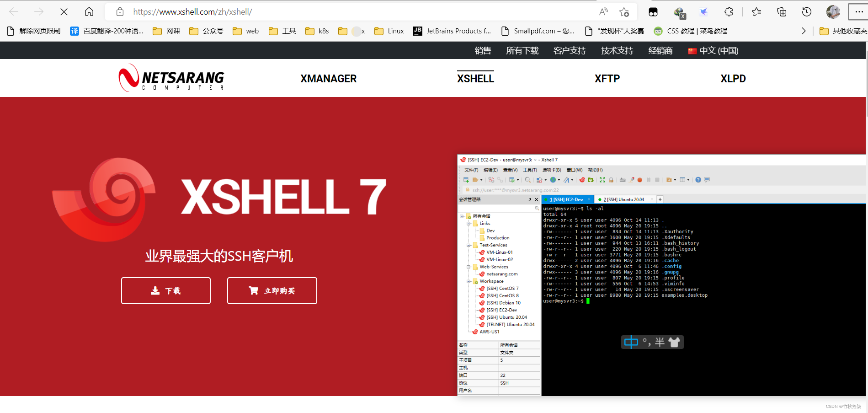Toggle IME Chinese/English mode (中)
The width and height of the screenshot is (868, 413).
click(x=631, y=342)
